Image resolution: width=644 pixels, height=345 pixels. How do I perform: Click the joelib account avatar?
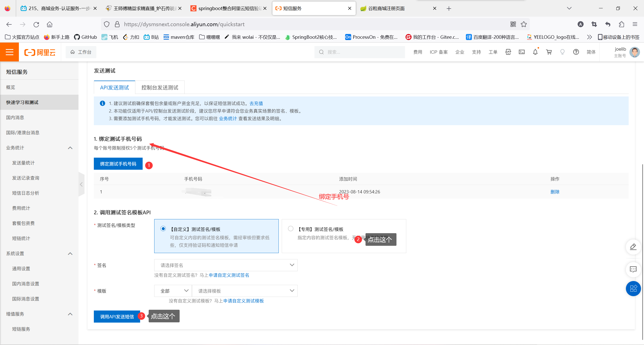[x=634, y=52]
